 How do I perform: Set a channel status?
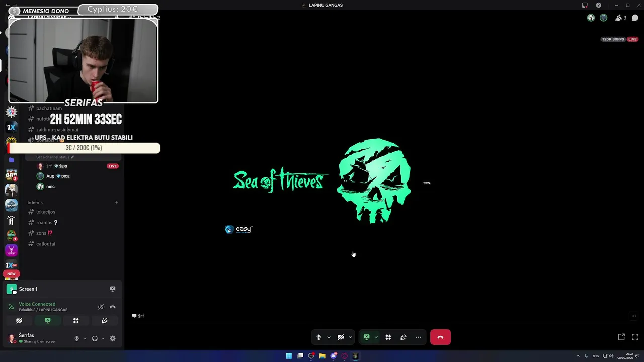55,157
